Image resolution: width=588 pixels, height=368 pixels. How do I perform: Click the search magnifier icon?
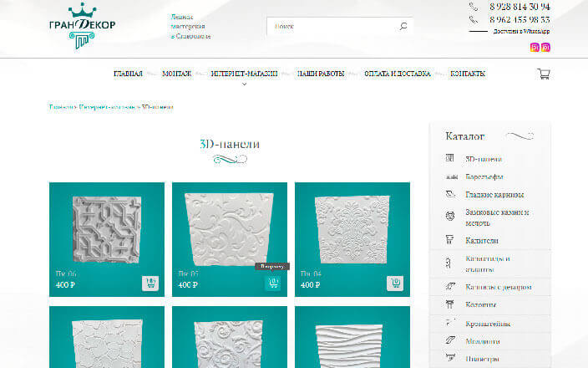[x=403, y=26]
